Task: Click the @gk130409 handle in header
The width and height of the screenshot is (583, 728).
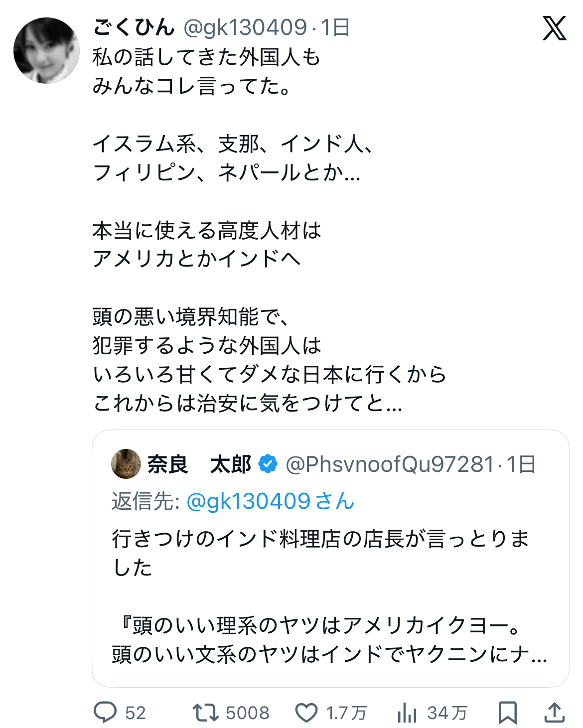Action: [245, 27]
